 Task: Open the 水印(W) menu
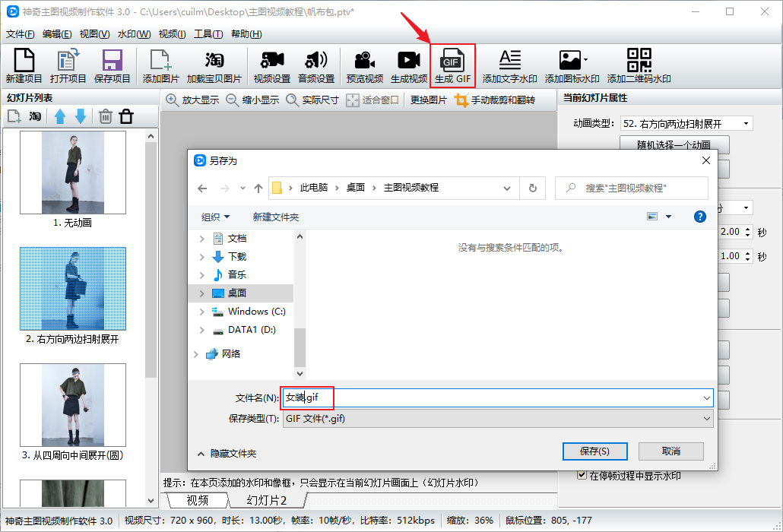[x=134, y=34]
